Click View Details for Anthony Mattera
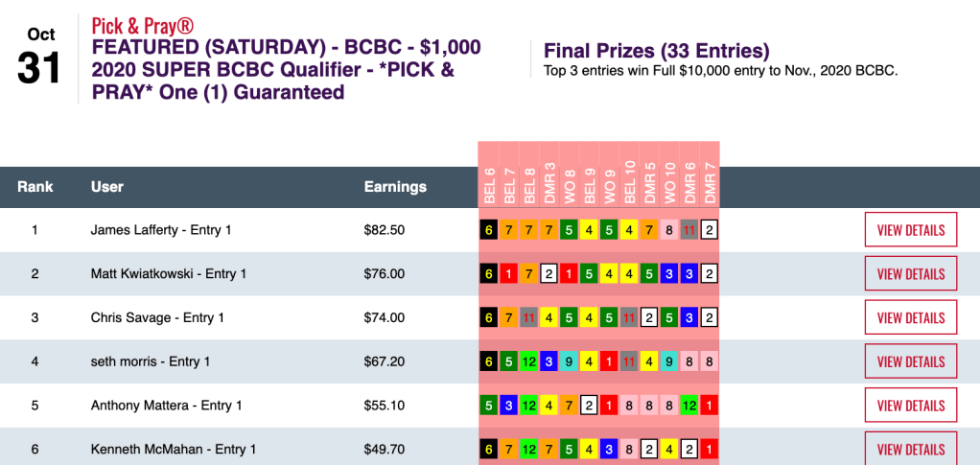The height and width of the screenshot is (465, 980). (910, 406)
